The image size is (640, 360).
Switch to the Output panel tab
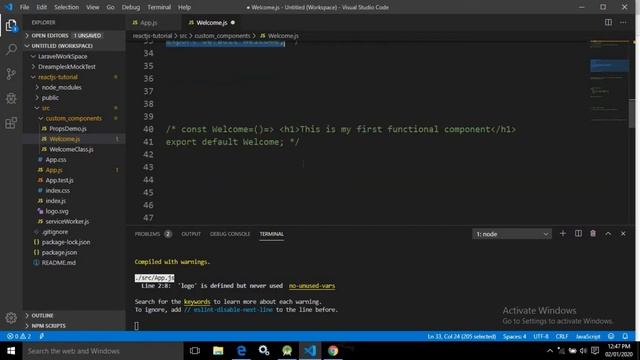(191, 234)
